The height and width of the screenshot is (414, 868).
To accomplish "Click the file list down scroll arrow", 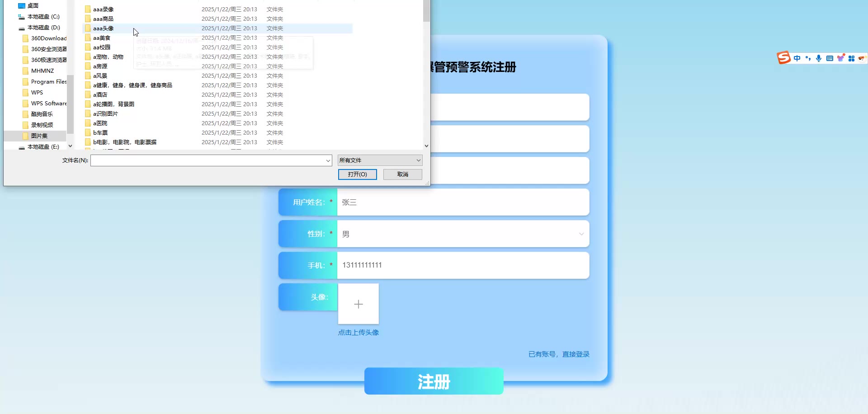I will tap(426, 146).
